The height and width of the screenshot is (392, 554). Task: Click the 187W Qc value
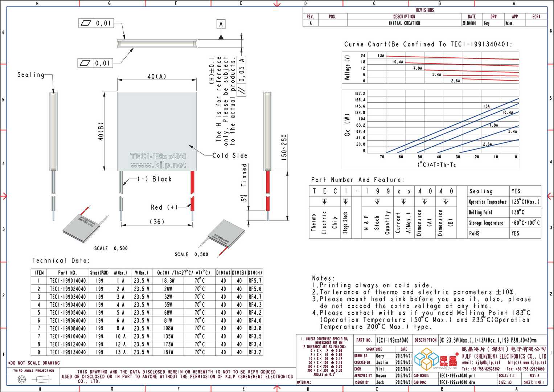(x=168, y=352)
